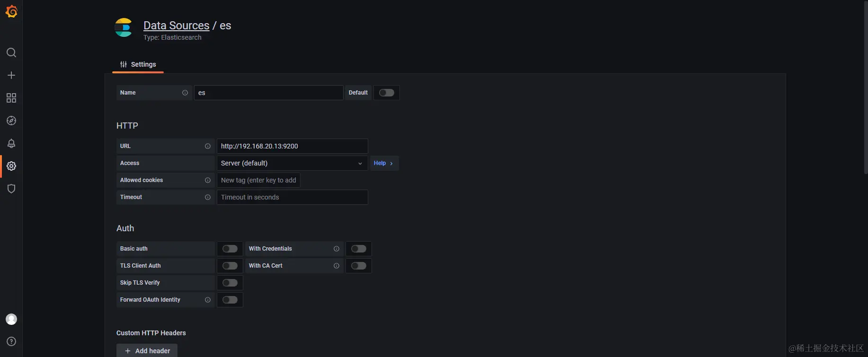
Task: Enable the Forward OAuth Identity switch
Action: point(230,300)
